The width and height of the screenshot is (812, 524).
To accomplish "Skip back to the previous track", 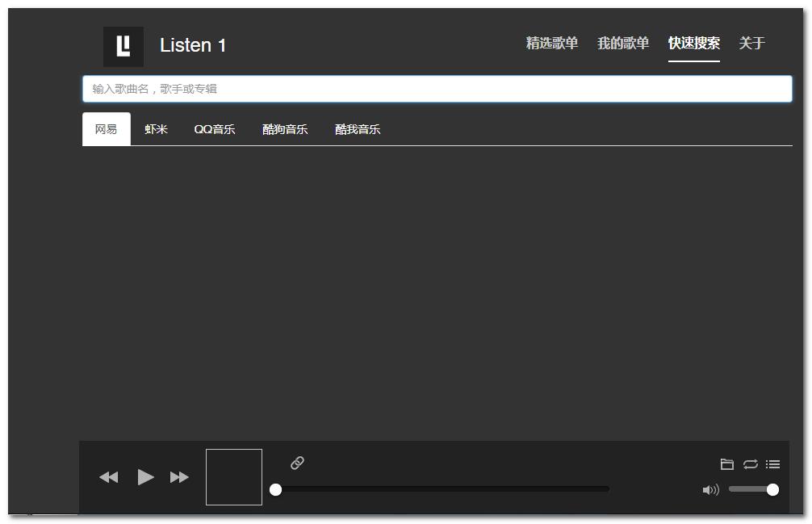I will 109,477.
